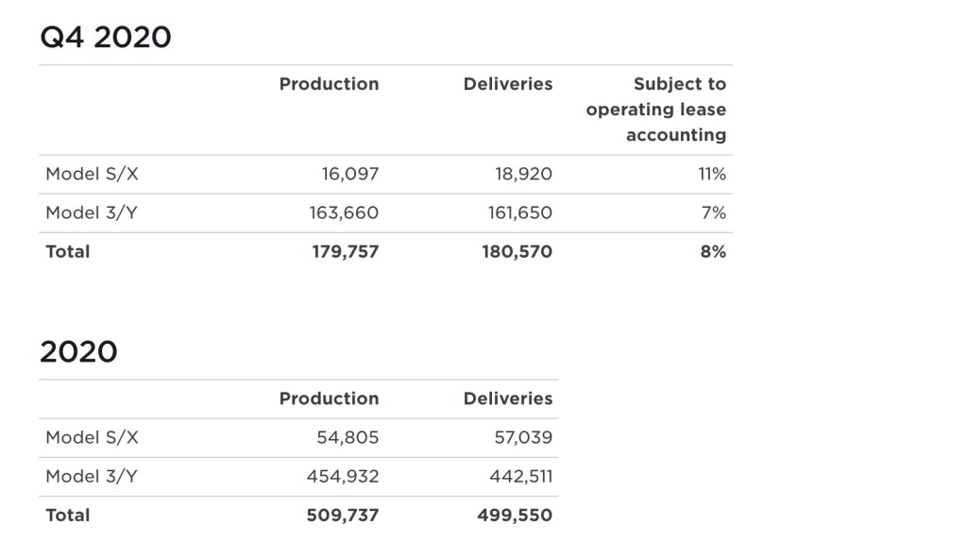The image size is (967, 560).
Task: Select the 442,511 annual deliveries figure
Action: pyautogui.click(x=520, y=476)
